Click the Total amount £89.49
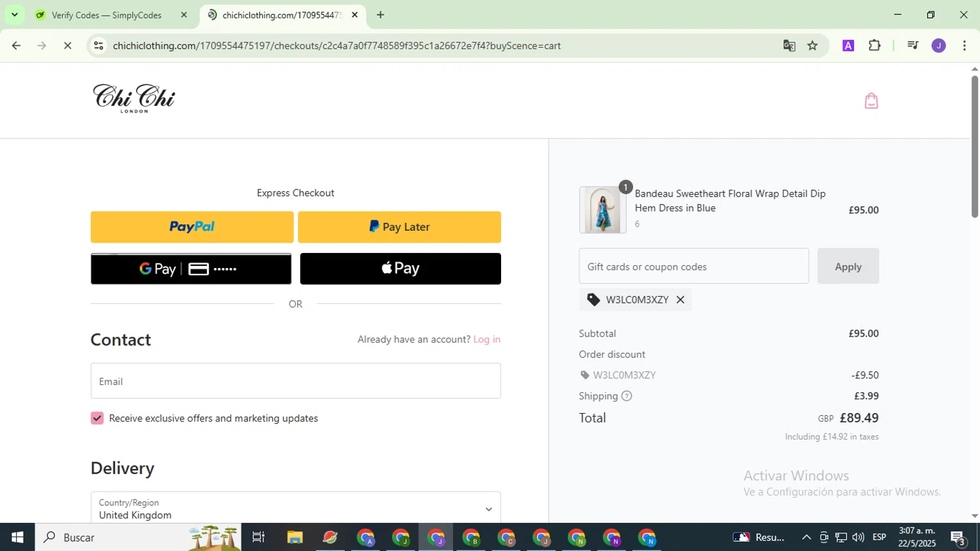The width and height of the screenshot is (980, 551). click(859, 418)
